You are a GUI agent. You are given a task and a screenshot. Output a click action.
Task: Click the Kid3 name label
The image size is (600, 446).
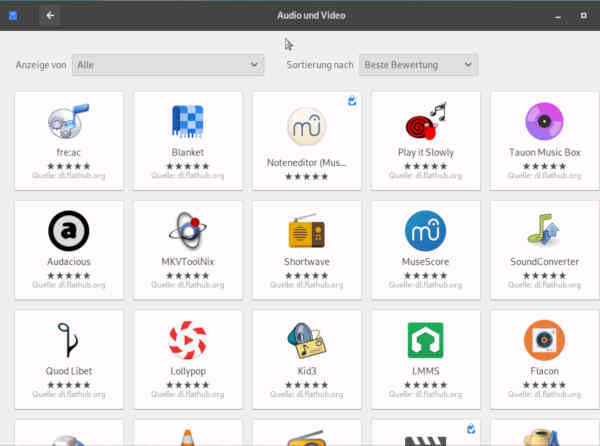(x=307, y=371)
